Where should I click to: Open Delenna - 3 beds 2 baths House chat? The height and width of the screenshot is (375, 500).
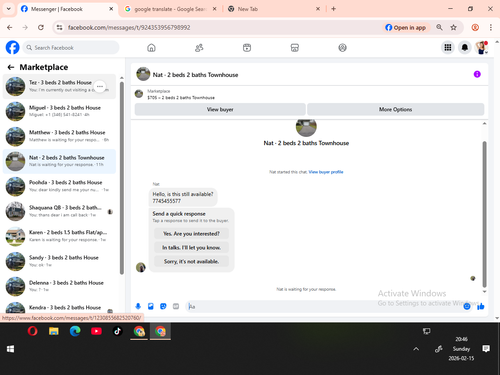(x=59, y=286)
